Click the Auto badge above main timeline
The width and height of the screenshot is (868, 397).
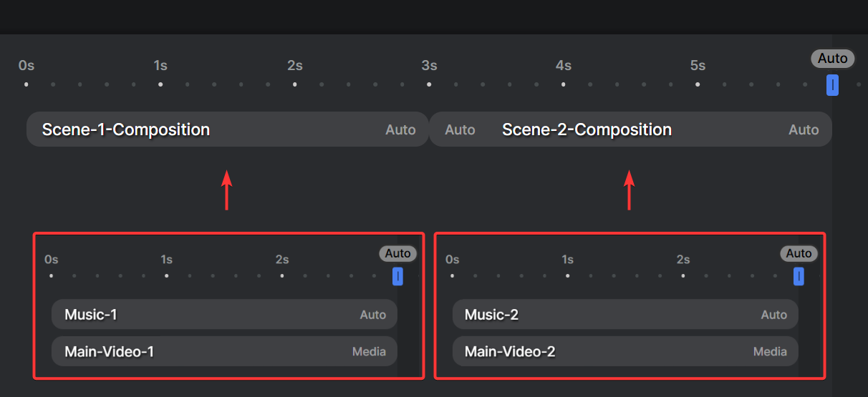click(x=833, y=59)
